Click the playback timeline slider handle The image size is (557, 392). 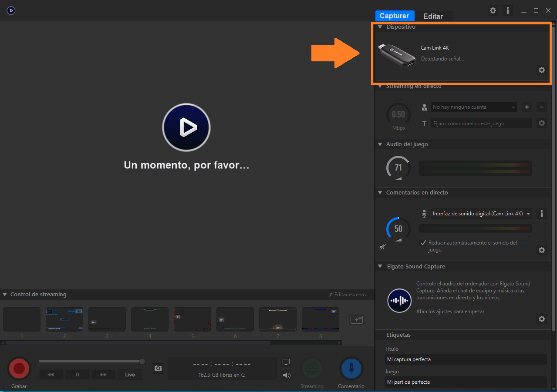(142, 361)
